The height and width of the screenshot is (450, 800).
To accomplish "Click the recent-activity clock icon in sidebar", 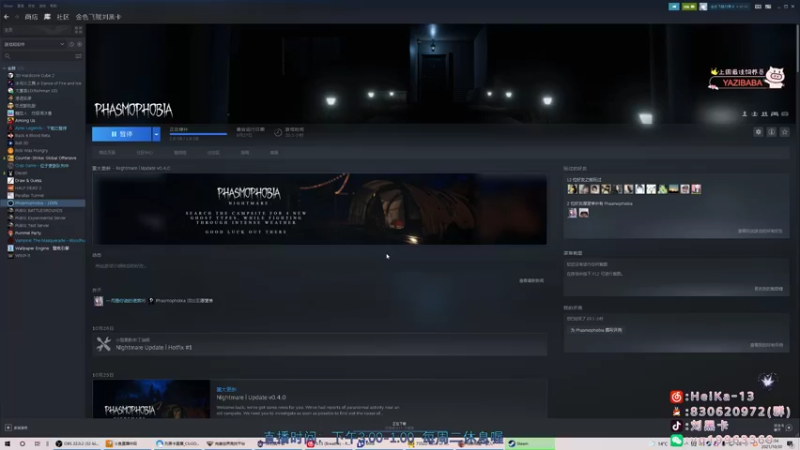I will 71,44.
